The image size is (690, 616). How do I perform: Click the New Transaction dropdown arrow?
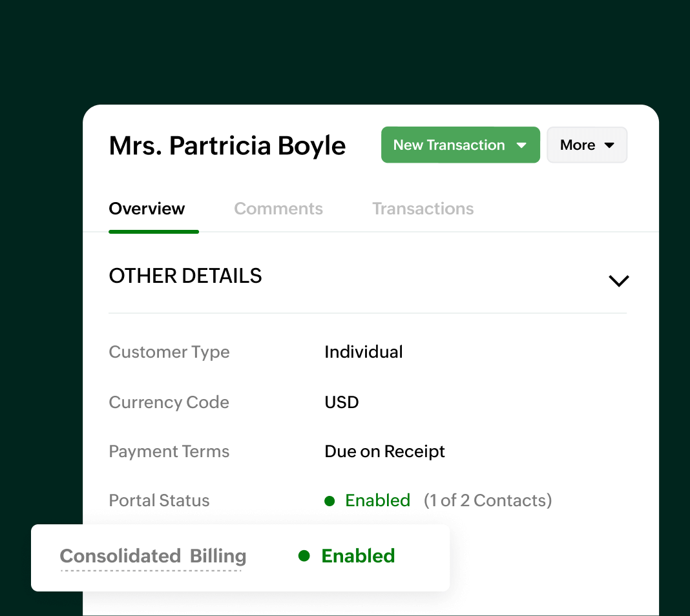[522, 145]
